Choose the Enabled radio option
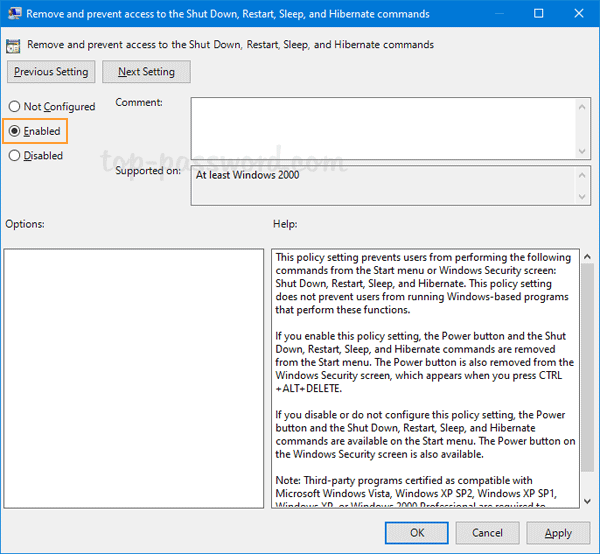600x554 pixels. (14, 131)
